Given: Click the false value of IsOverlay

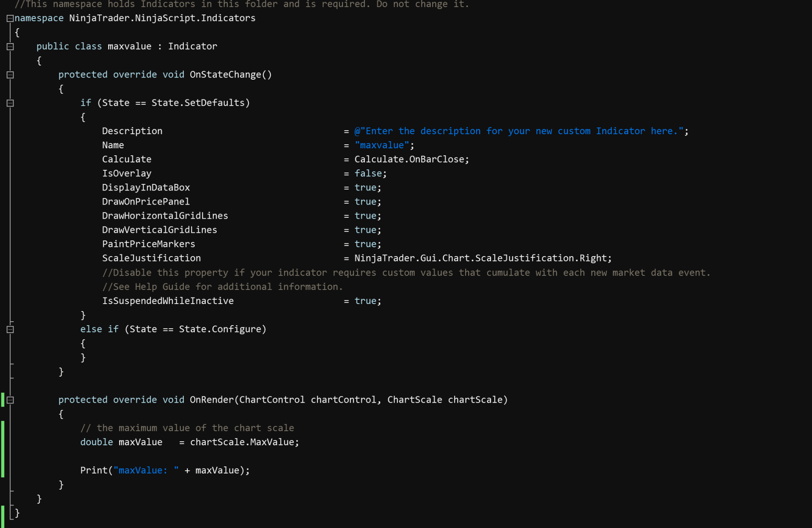Looking at the screenshot, I should click(x=368, y=173).
